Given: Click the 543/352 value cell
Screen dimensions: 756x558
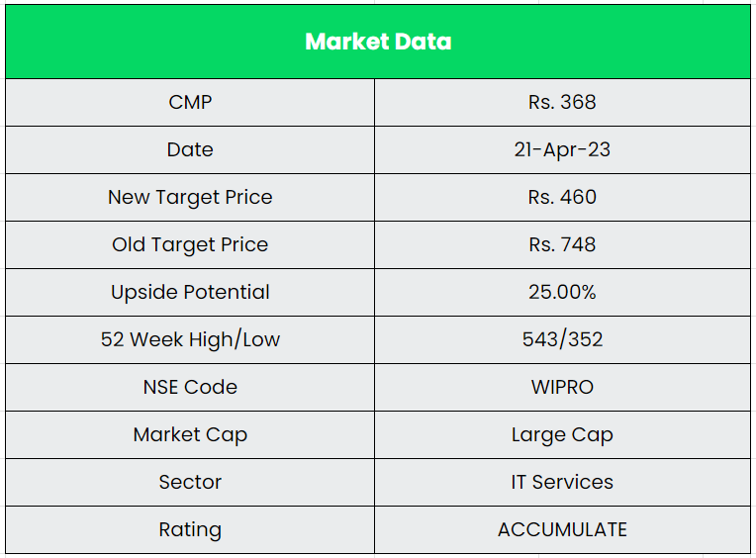Looking at the screenshot, I should point(562,339).
